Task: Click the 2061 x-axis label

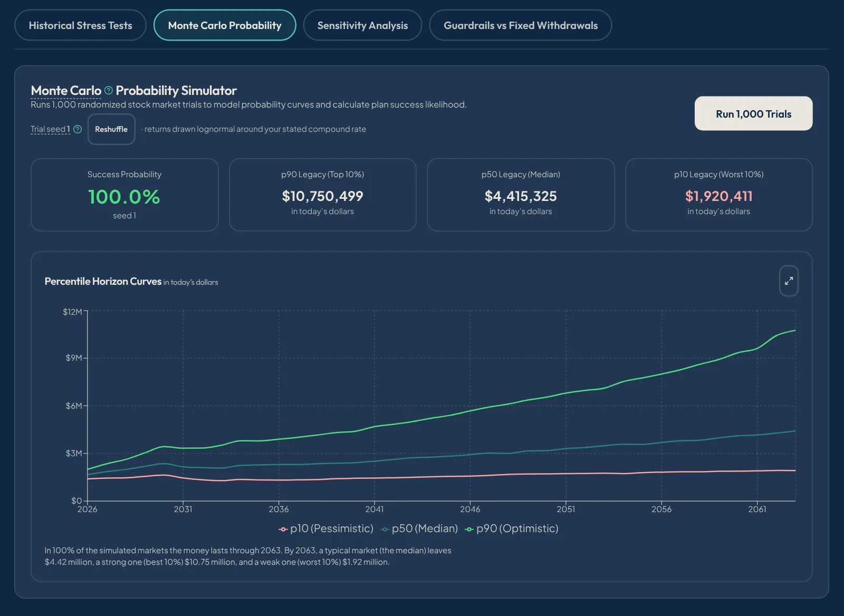Action: pyautogui.click(x=757, y=509)
